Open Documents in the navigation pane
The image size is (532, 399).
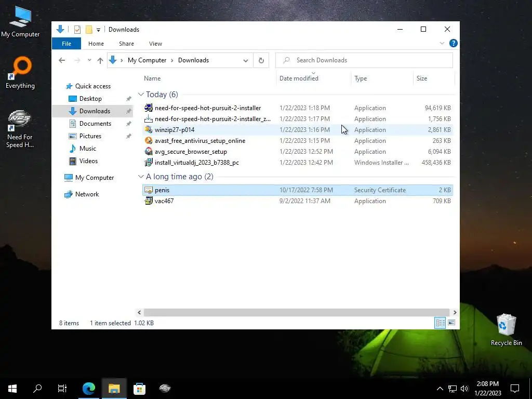click(95, 124)
